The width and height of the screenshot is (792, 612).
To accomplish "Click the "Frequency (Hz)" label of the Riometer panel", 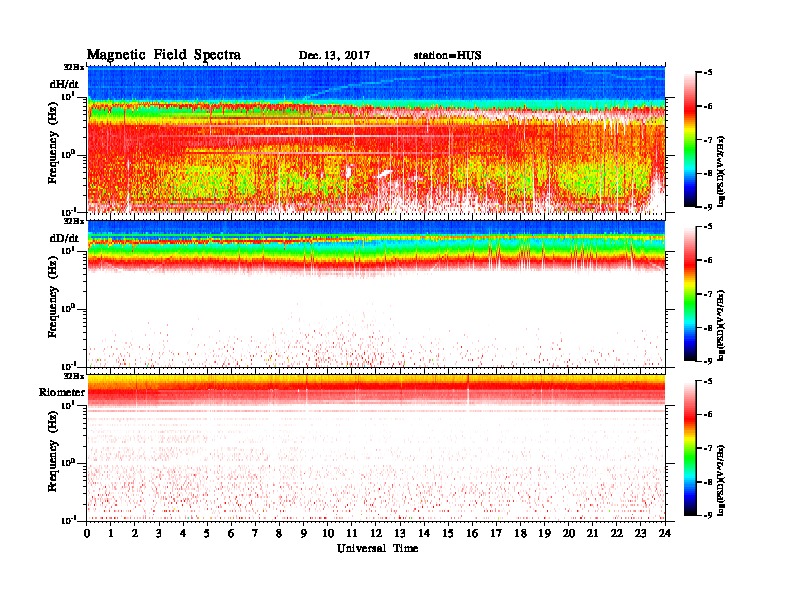I will (x=53, y=452).
